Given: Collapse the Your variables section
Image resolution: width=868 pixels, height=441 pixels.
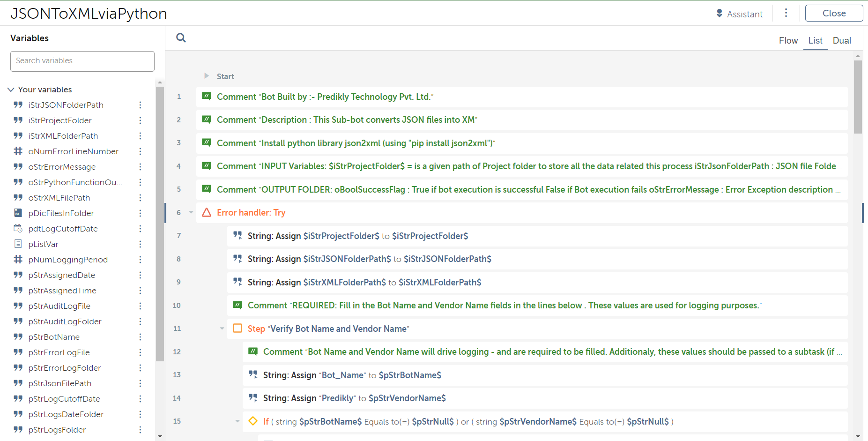Looking at the screenshot, I should coord(11,90).
